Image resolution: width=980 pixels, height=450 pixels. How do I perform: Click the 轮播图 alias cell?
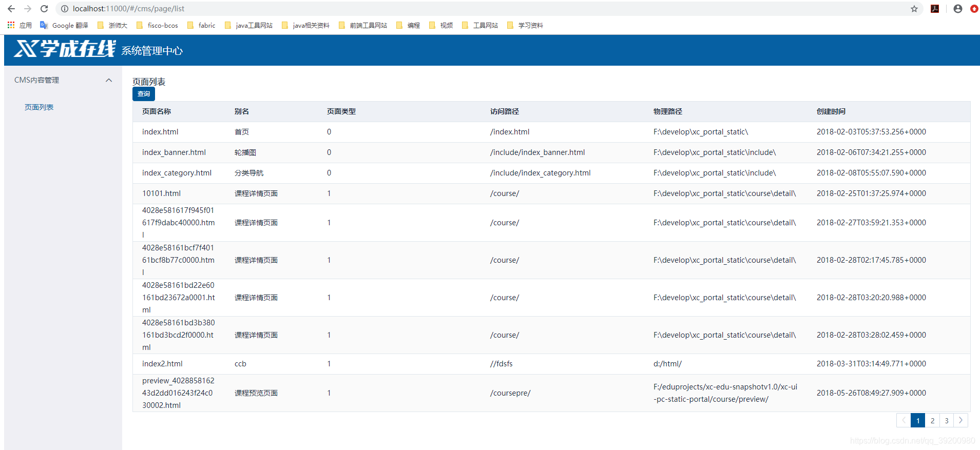click(245, 152)
